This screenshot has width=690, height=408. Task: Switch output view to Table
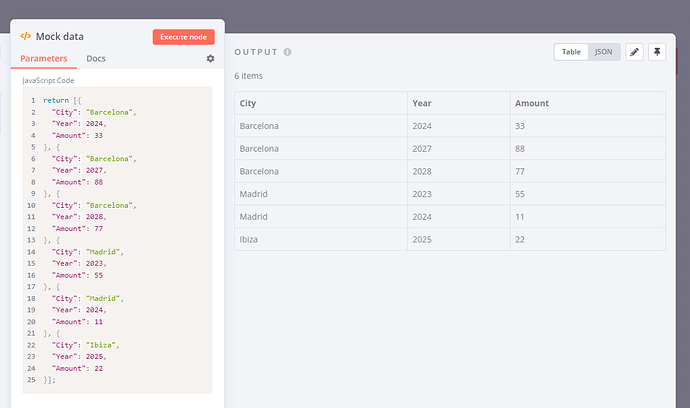(x=571, y=52)
